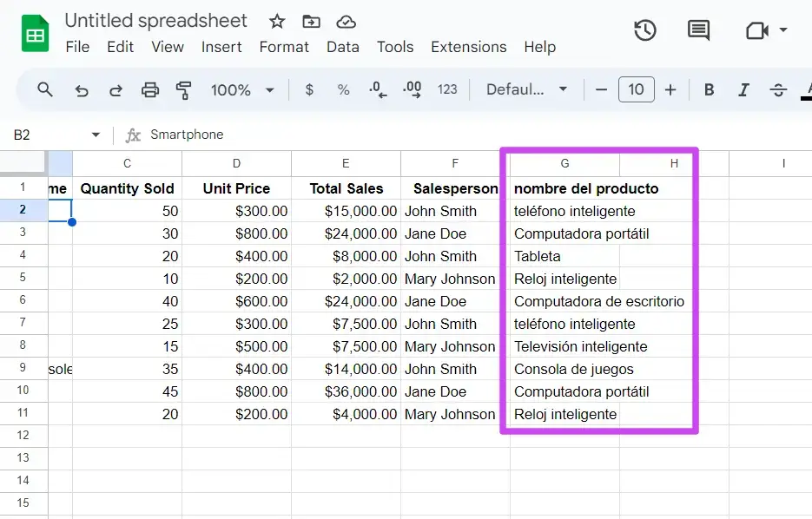The width and height of the screenshot is (812, 519).
Task: Open the View menu
Action: tap(168, 47)
